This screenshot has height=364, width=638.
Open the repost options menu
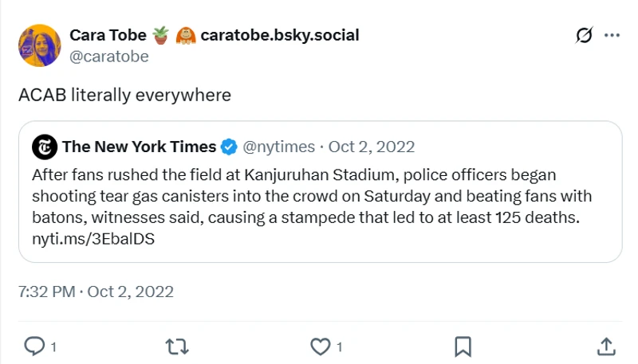tap(176, 346)
